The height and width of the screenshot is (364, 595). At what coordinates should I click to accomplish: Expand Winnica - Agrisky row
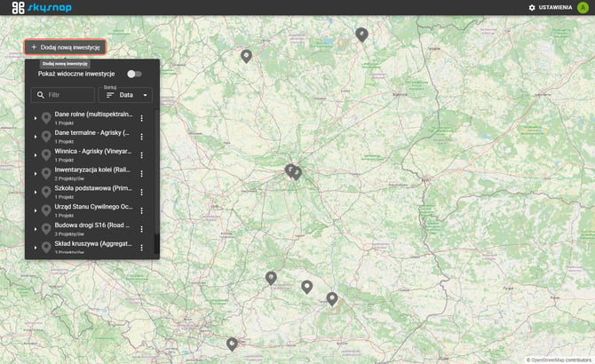click(x=36, y=155)
